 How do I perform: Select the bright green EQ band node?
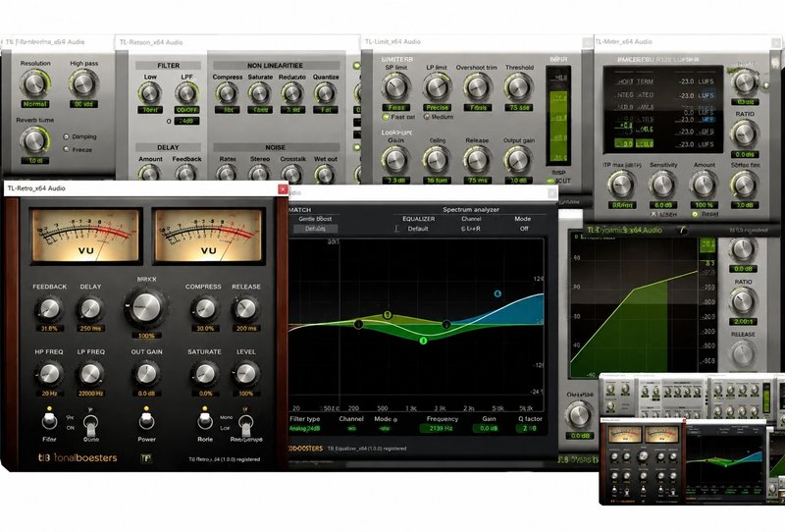click(423, 341)
